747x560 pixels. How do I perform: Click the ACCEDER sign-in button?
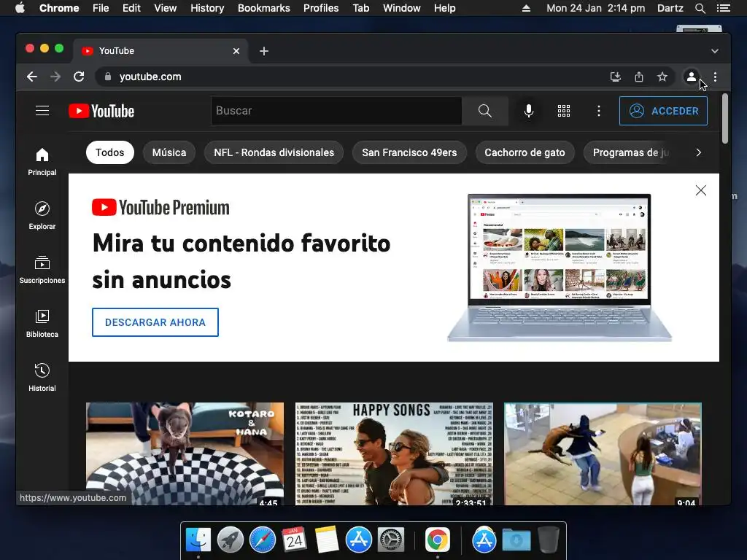click(663, 111)
